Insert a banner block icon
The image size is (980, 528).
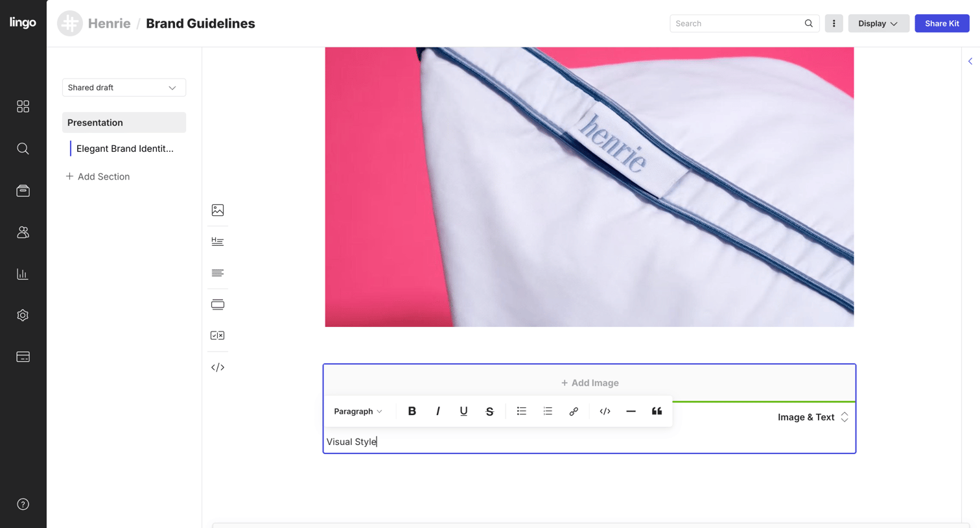point(218,304)
